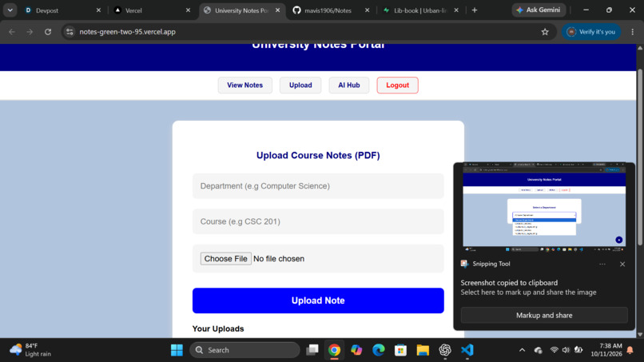The image size is (644, 362).
Task: Open Visual Studio Code from taskbar
Action: tap(467, 350)
